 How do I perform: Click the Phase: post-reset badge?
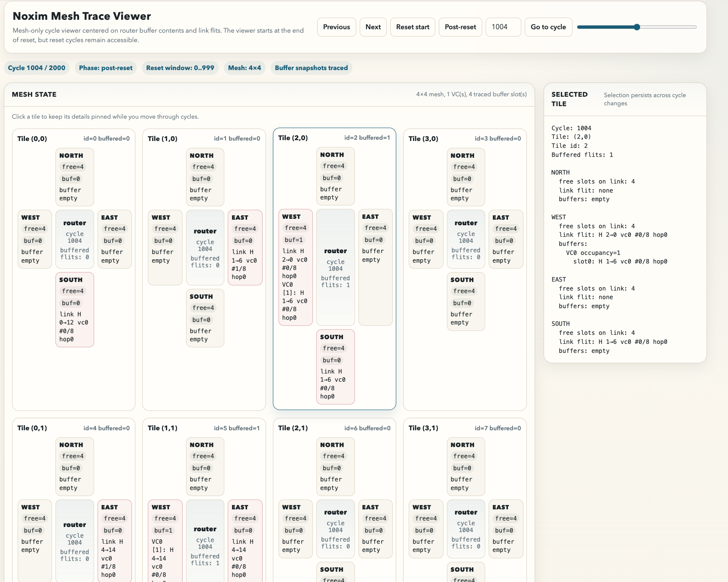coord(106,68)
